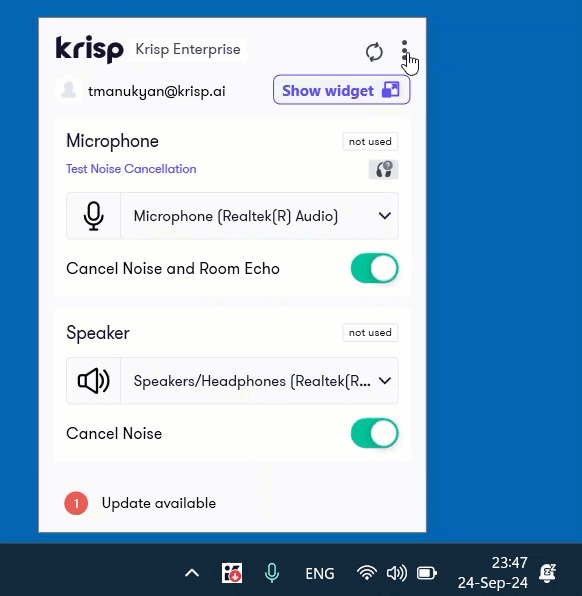Click the Krisp tray icon with red arrow
Viewport: 582px width, 596px height.
coord(232,573)
